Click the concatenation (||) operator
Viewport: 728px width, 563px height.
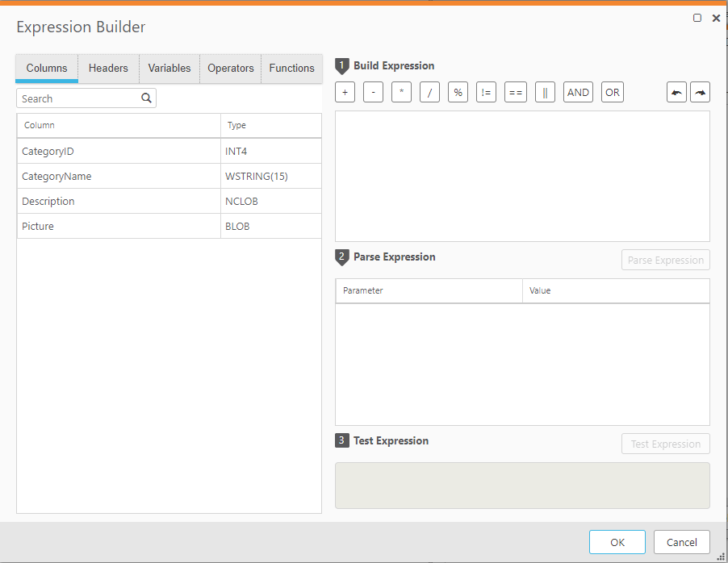pyautogui.click(x=545, y=92)
